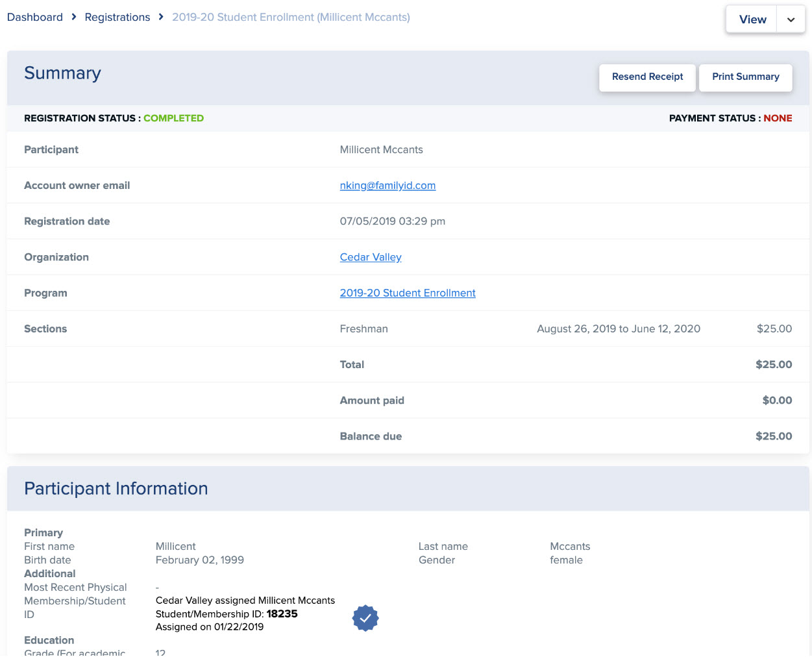The width and height of the screenshot is (812, 657).
Task: Click the Participant Information heading
Action: tap(116, 489)
